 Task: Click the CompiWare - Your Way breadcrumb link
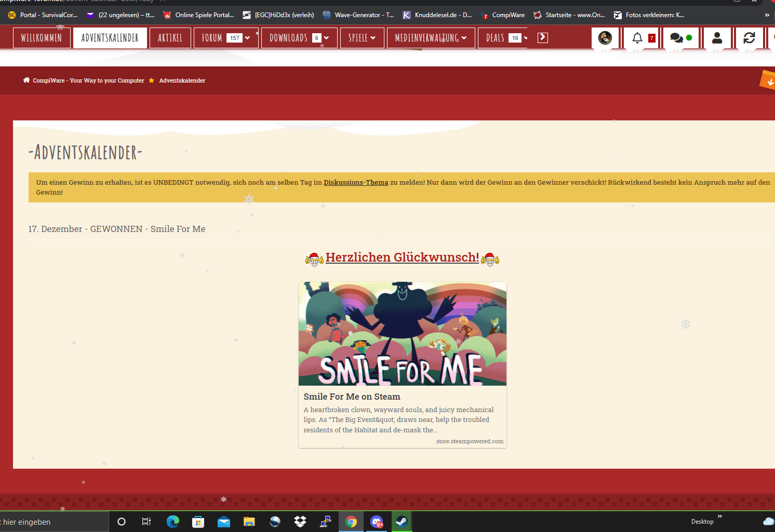pos(88,80)
